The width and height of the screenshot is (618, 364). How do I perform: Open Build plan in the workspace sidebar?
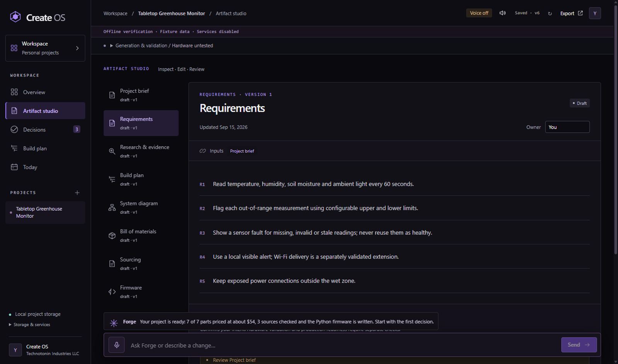click(45, 148)
